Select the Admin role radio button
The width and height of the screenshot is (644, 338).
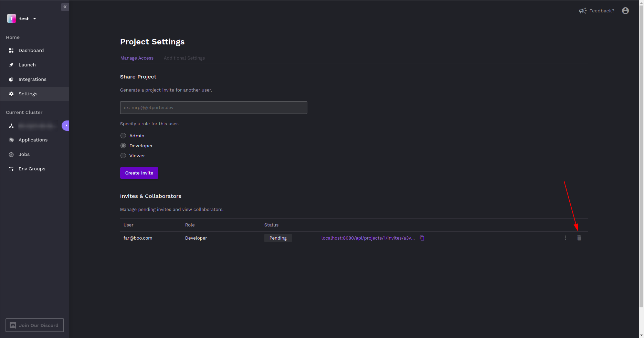[123, 136]
